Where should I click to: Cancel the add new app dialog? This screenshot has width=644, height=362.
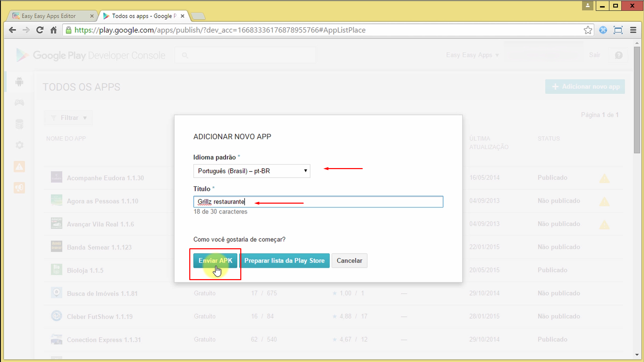point(349,261)
